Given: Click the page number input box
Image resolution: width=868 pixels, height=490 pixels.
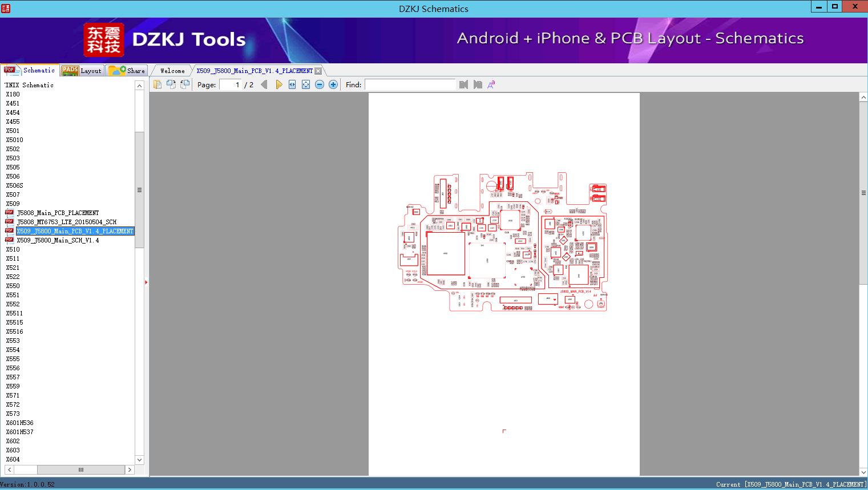Looking at the screenshot, I should tap(230, 84).
